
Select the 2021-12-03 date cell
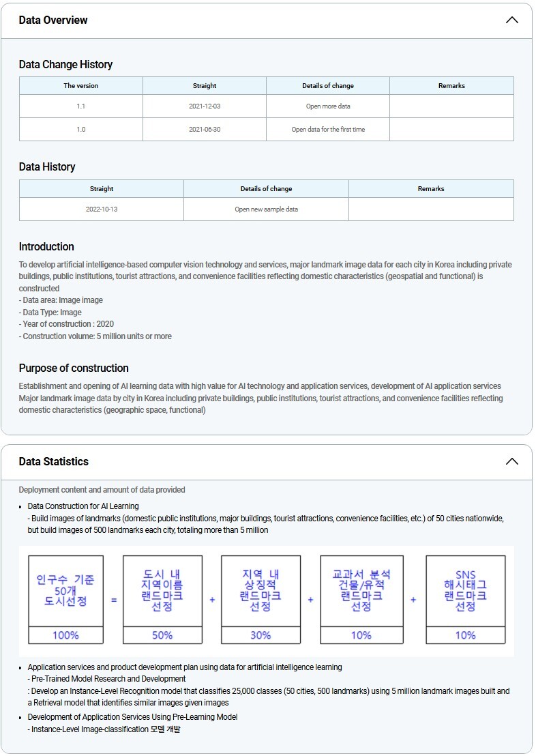(x=205, y=106)
